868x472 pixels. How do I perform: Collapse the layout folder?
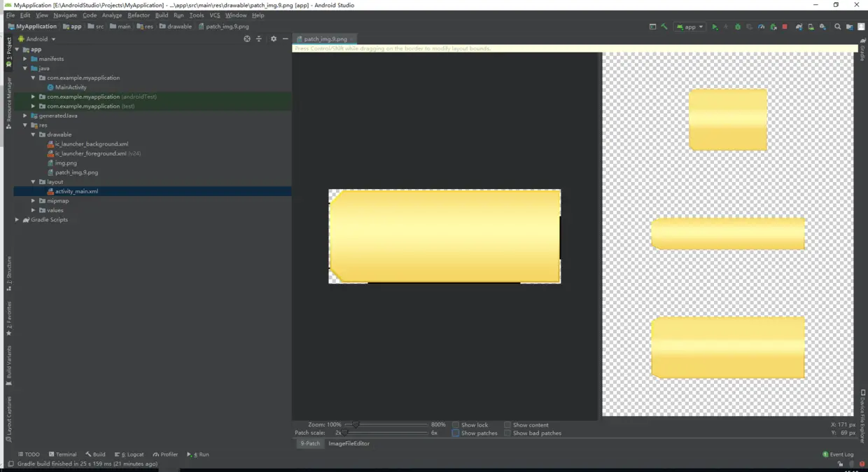[33, 181]
